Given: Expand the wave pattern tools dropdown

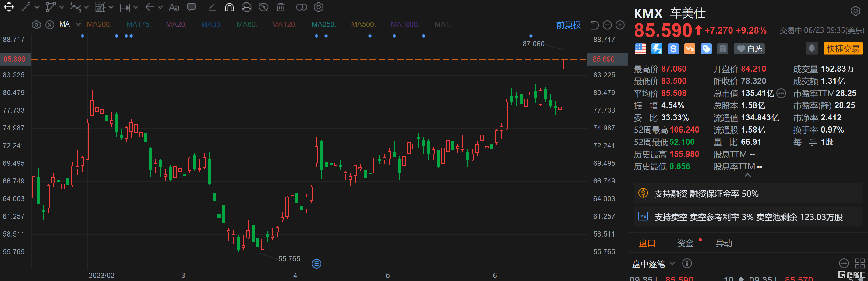Looking at the screenshot, I should [86, 7].
